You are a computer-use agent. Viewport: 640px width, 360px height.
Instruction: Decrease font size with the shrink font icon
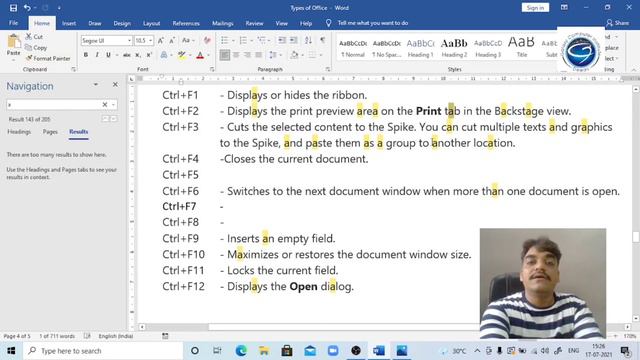[x=172, y=40]
